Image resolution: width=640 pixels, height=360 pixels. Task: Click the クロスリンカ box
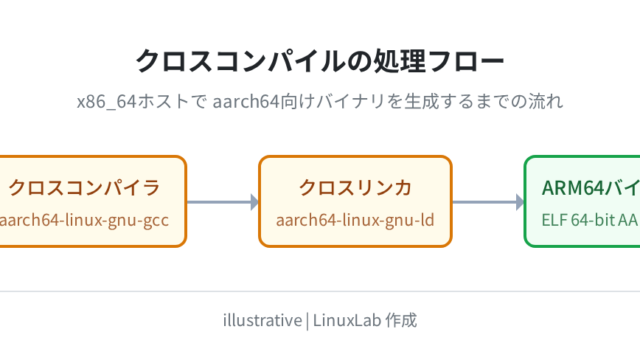pos(355,201)
